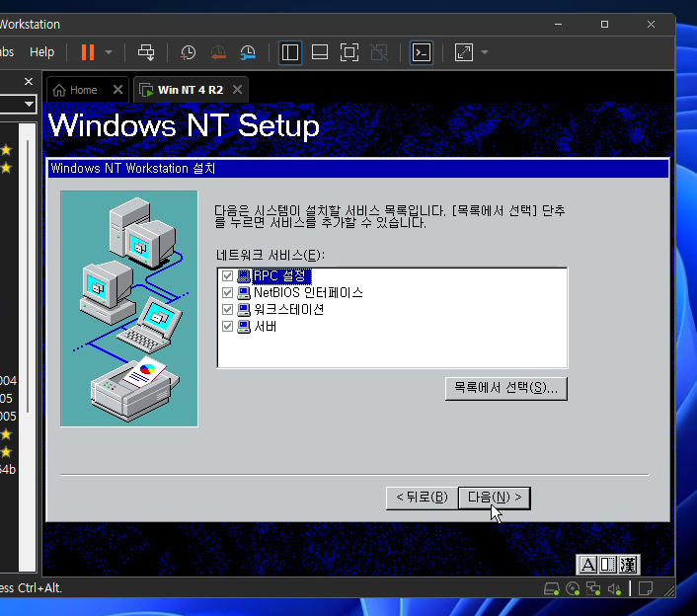Image resolution: width=697 pixels, height=616 pixels.
Task: Select the RPC 설정 list entry
Action: coord(281,276)
